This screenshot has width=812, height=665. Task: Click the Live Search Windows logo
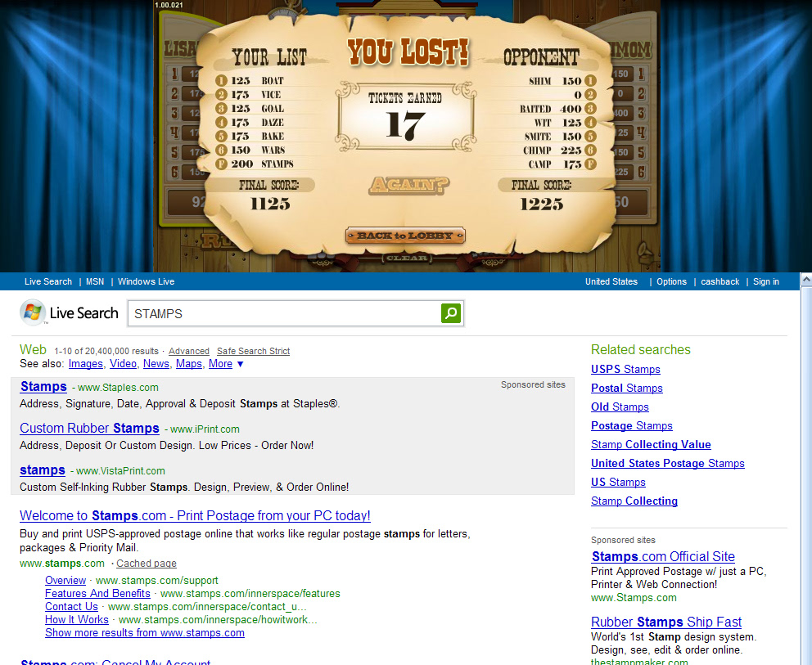tap(33, 312)
